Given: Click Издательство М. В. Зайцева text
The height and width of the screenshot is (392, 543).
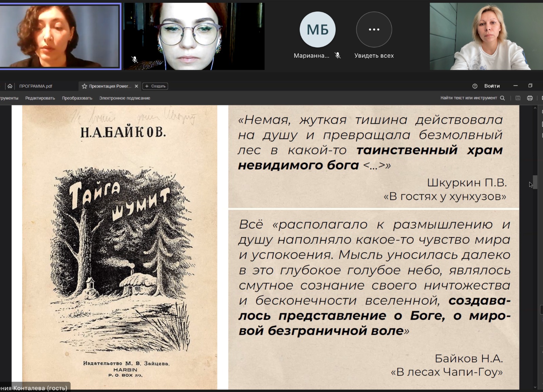Looking at the screenshot, I should click(x=126, y=363).
